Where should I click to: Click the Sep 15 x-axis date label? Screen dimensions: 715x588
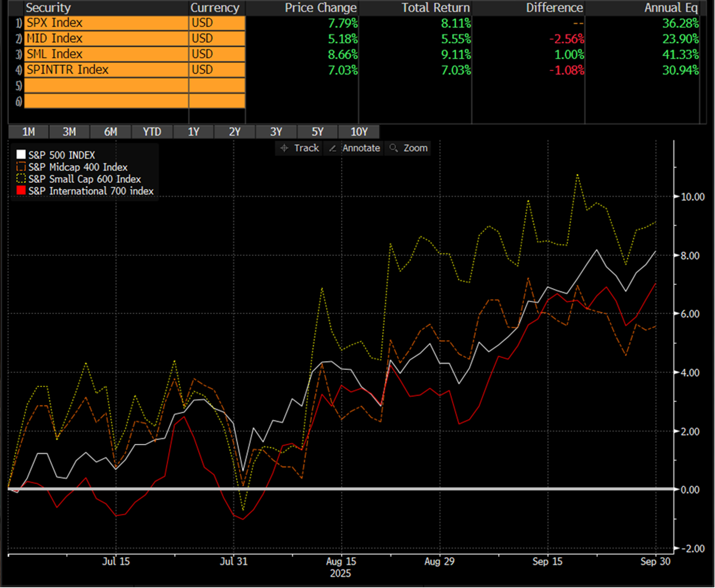click(547, 561)
